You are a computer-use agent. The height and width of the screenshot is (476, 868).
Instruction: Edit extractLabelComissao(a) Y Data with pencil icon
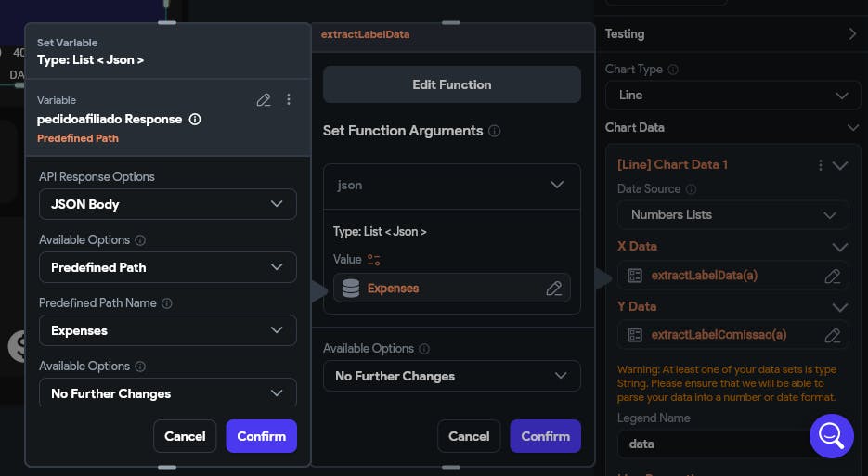tap(833, 335)
